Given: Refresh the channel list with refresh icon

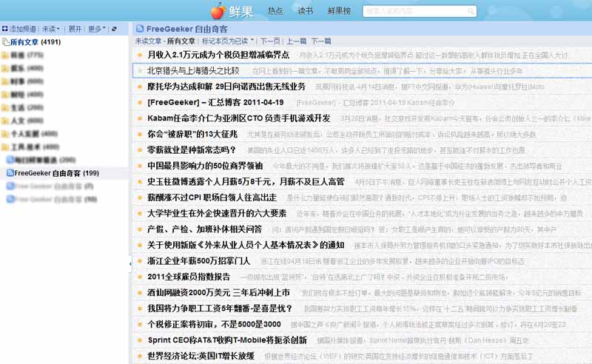Looking at the screenshot, I should [x=114, y=29].
